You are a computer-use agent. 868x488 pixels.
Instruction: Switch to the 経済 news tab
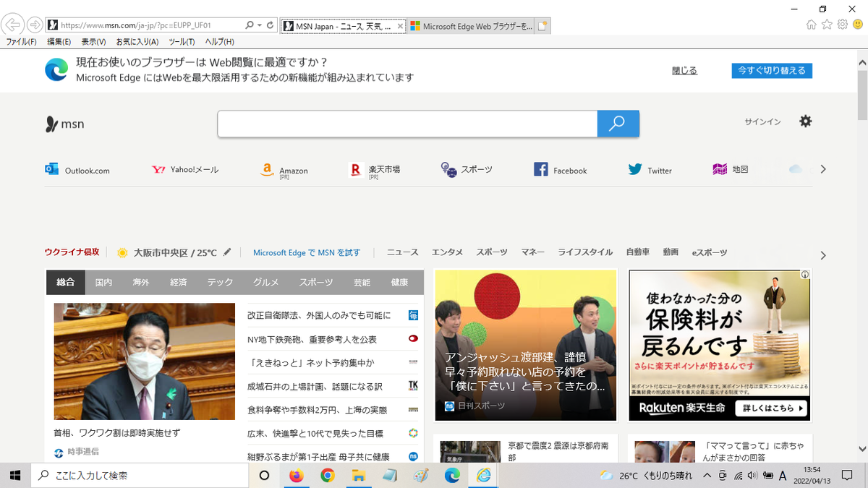click(178, 282)
